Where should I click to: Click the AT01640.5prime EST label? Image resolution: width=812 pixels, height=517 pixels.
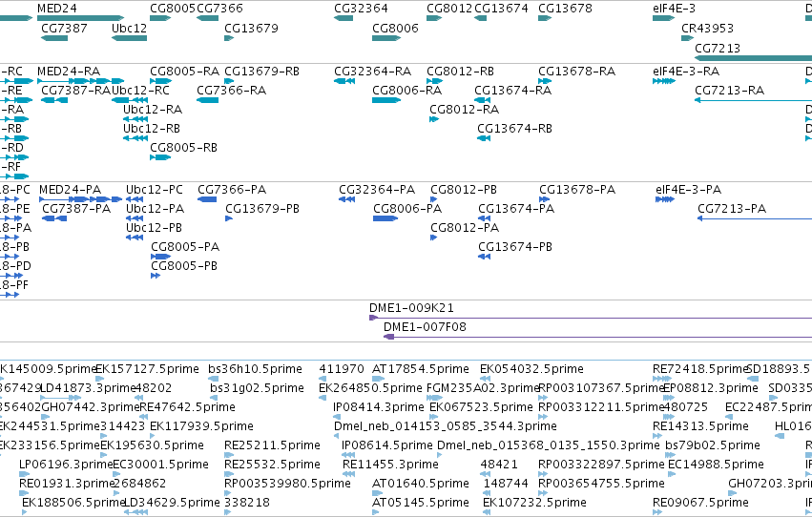(x=421, y=484)
